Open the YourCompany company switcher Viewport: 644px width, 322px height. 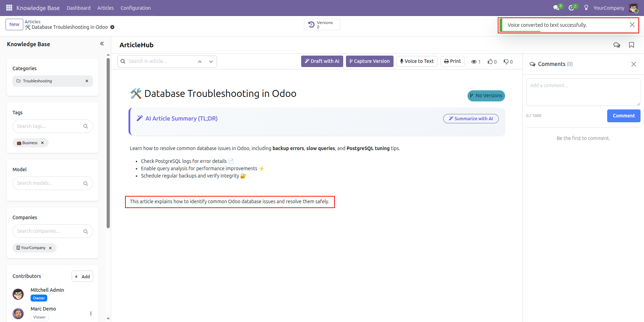pos(609,8)
